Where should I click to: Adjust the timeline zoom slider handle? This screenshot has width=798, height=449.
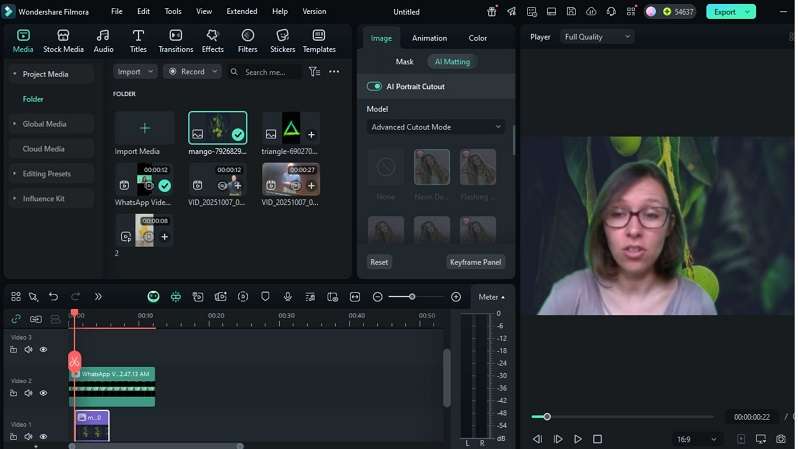[x=412, y=297]
